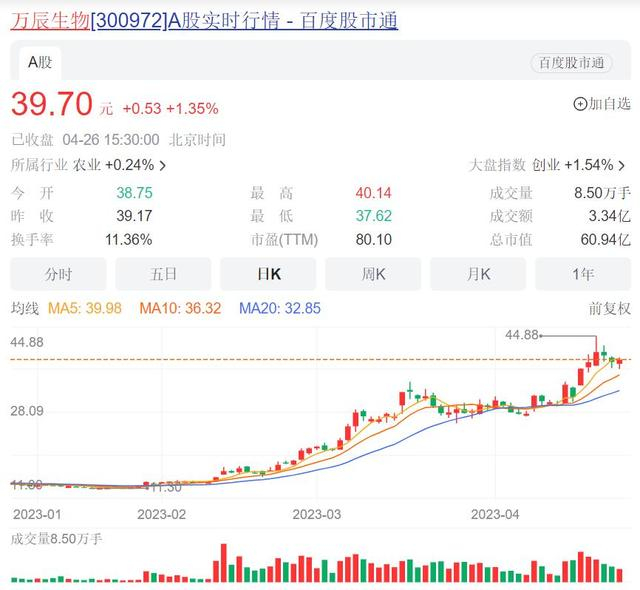Select the 周K chart tab
The width and height of the screenshot is (640, 590).
[373, 274]
